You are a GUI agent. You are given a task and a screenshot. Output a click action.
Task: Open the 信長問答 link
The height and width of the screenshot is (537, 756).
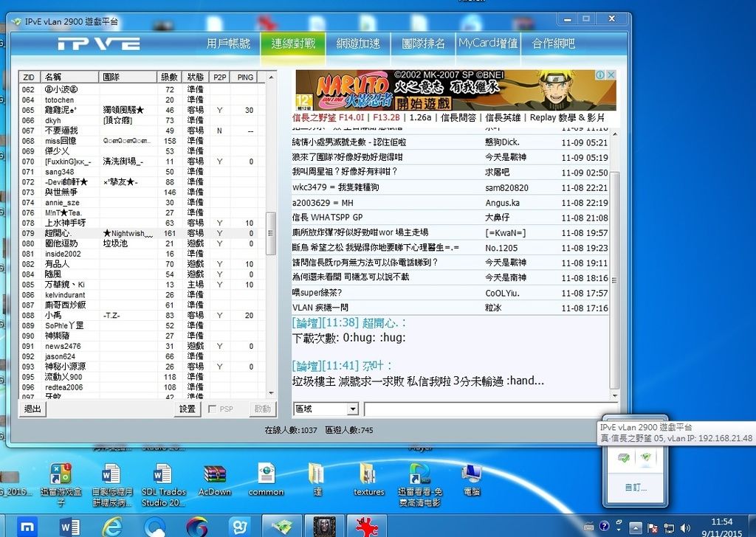[x=457, y=117]
